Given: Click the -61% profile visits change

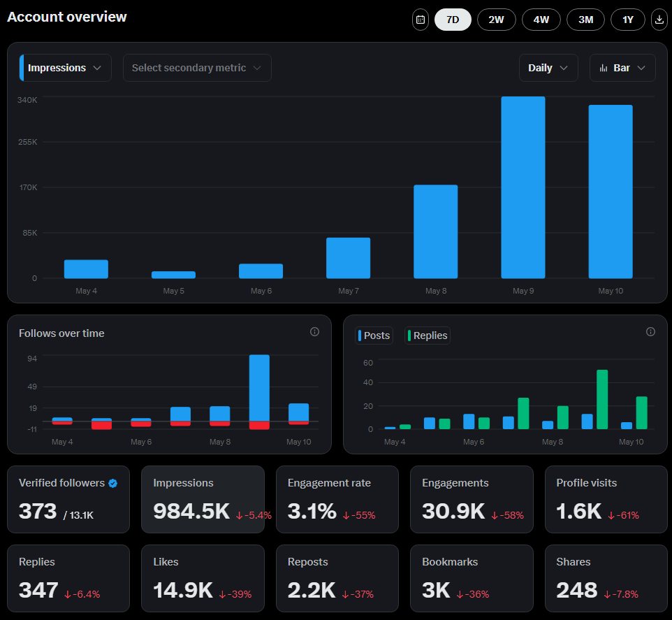Looking at the screenshot, I should click(x=624, y=515).
